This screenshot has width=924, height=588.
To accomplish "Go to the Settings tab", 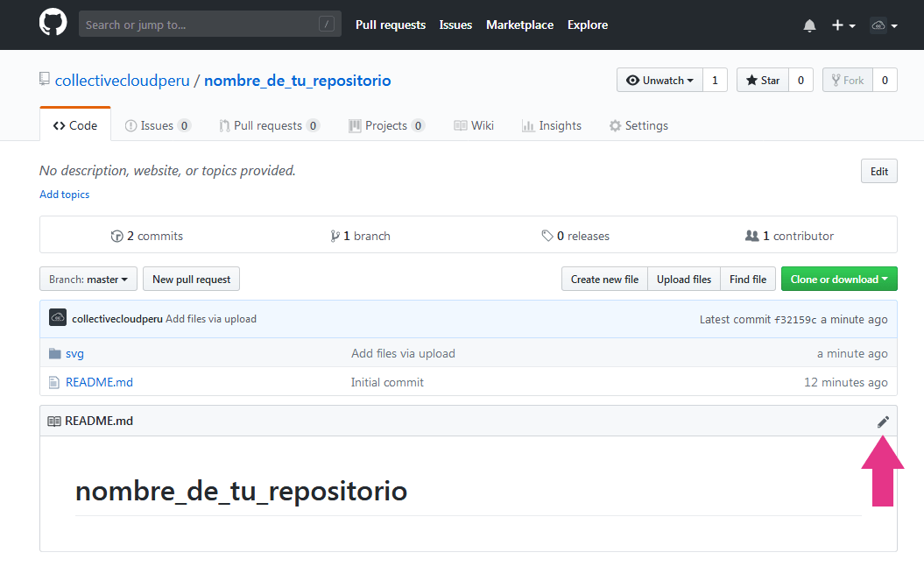I will coord(638,125).
